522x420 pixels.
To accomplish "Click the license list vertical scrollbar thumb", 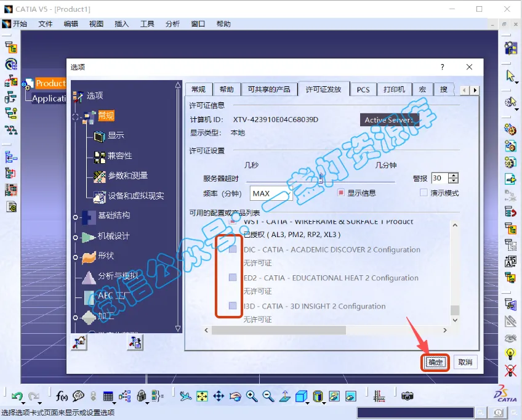I will tap(455, 310).
